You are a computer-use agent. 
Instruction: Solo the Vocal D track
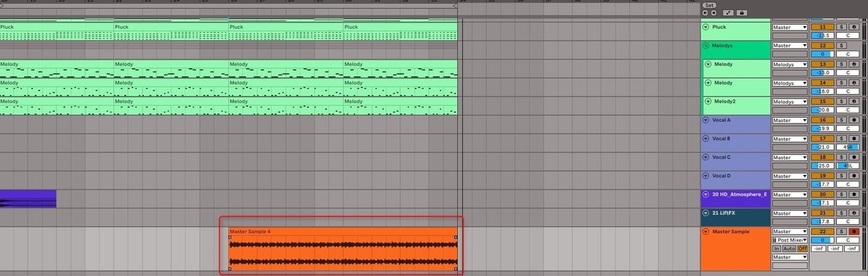tap(841, 176)
